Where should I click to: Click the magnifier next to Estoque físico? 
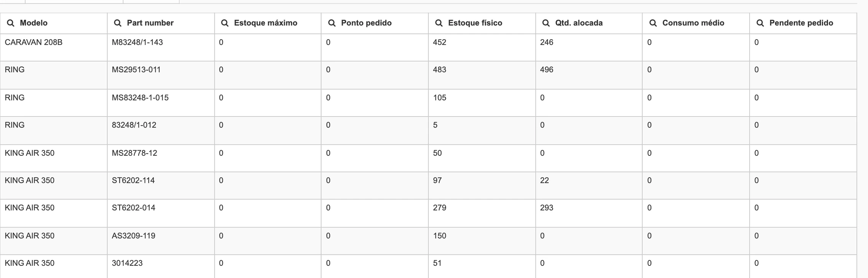coord(439,23)
